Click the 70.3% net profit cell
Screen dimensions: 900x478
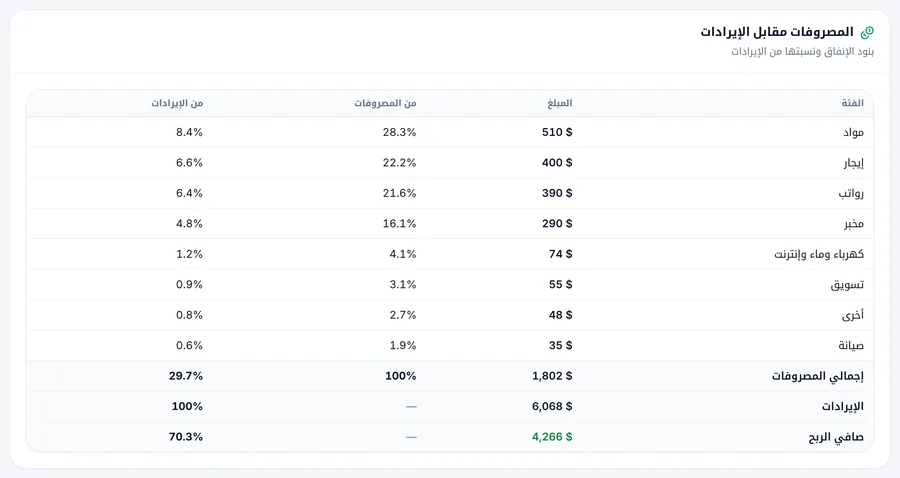(186, 437)
